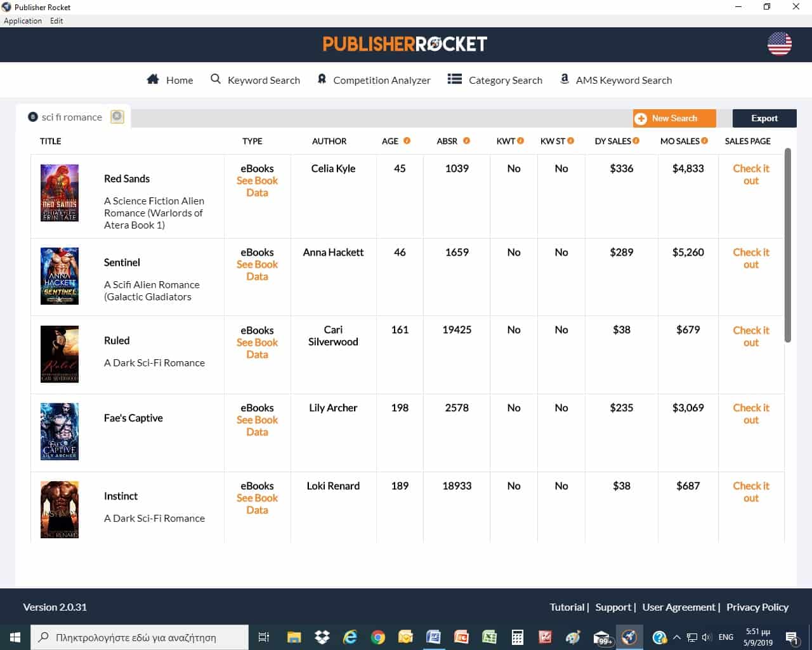Close the sci fi romance search tab
The image size is (812, 650).
[117, 116]
